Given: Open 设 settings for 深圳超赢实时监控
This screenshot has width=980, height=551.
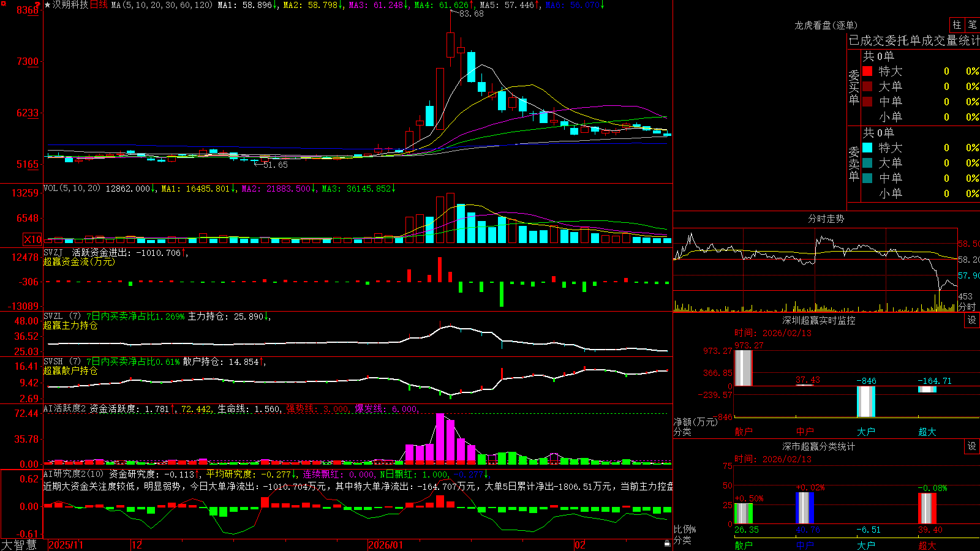Looking at the screenshot, I should pos(972,320).
